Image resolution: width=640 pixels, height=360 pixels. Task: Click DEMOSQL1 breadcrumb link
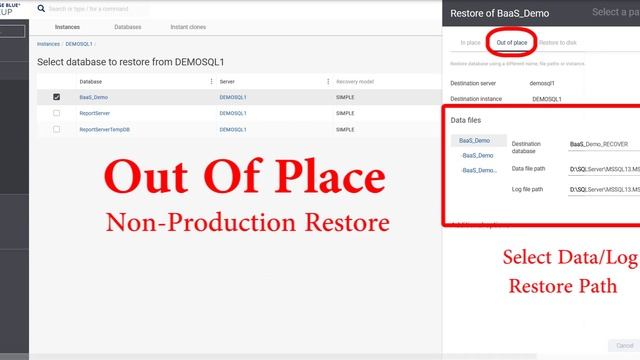point(79,44)
